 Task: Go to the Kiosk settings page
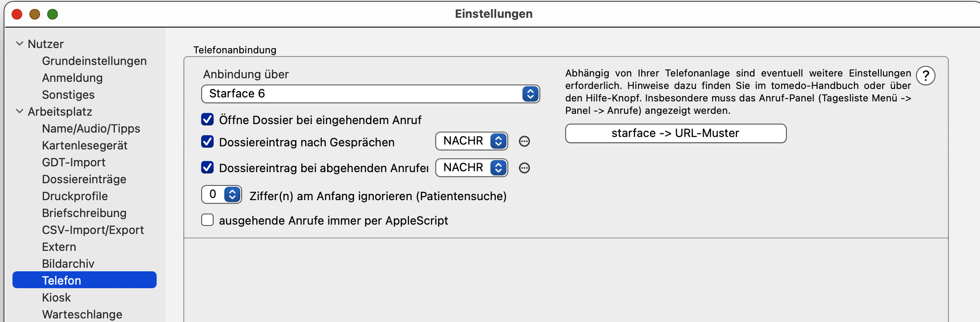pos(57,298)
